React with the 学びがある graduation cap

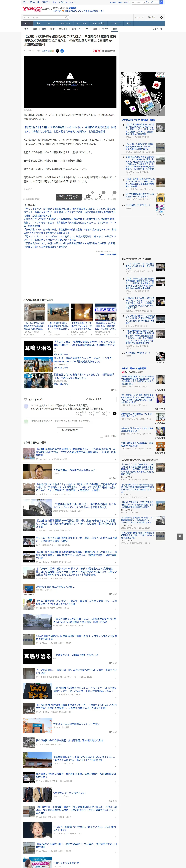(x=89, y=196)
